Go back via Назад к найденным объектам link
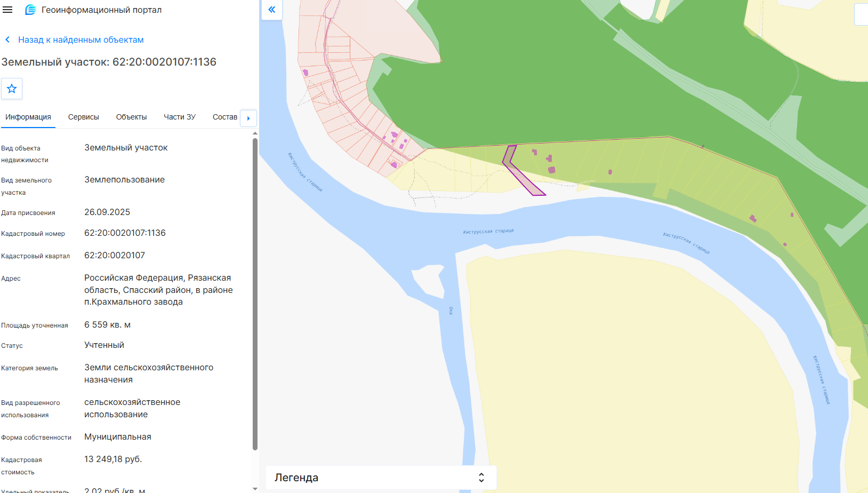 point(81,39)
